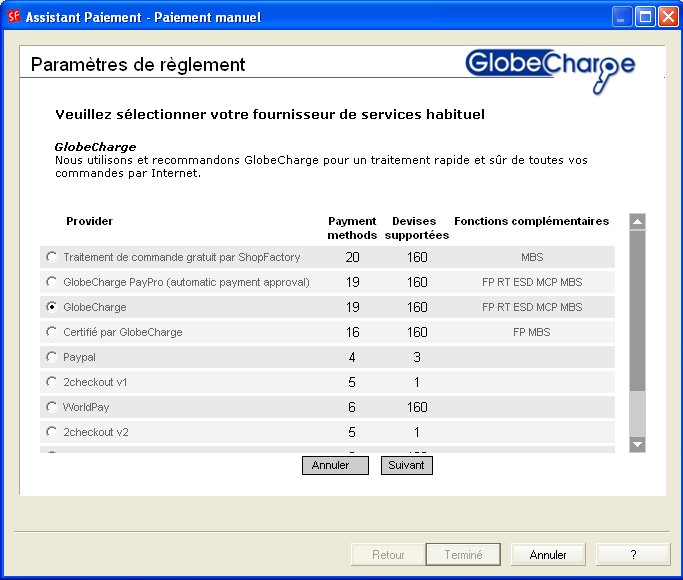
Task: Click the SF app icon in title bar
Action: point(14,17)
